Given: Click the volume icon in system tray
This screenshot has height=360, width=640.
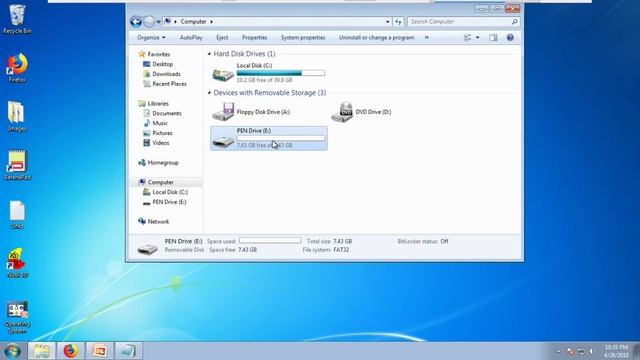Looking at the screenshot, I should [591, 351].
